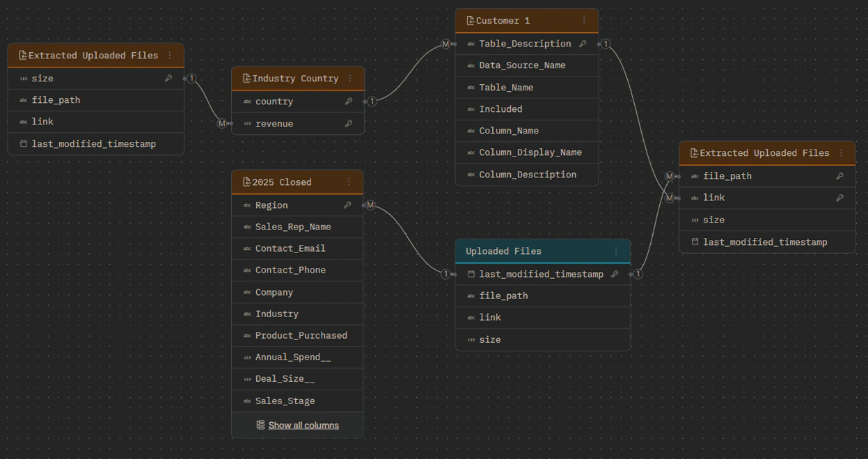Click the 1 connector left of Uploaded Files last_modified_timestamp
868x459 pixels.
click(446, 274)
